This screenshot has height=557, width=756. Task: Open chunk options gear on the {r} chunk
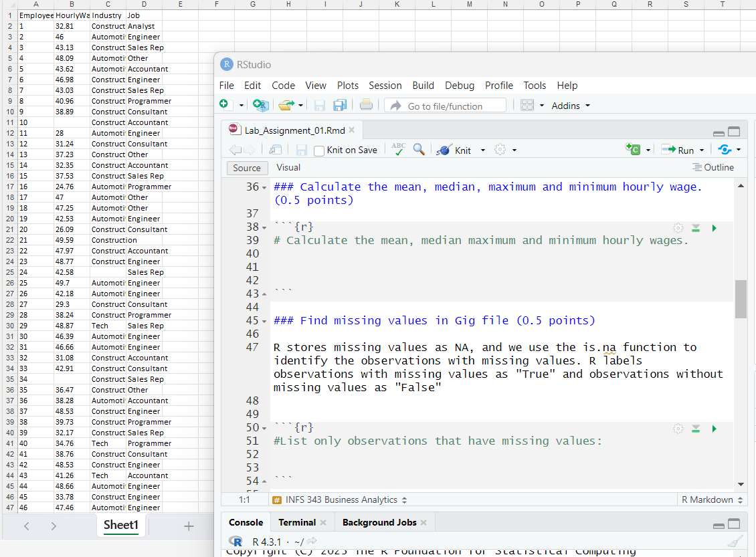pos(678,227)
